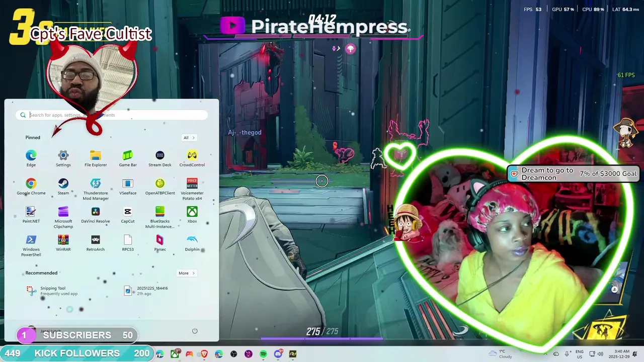Image resolution: width=644 pixels, height=362 pixels.
Task: Click the Pinned section heading
Action: [x=33, y=137]
